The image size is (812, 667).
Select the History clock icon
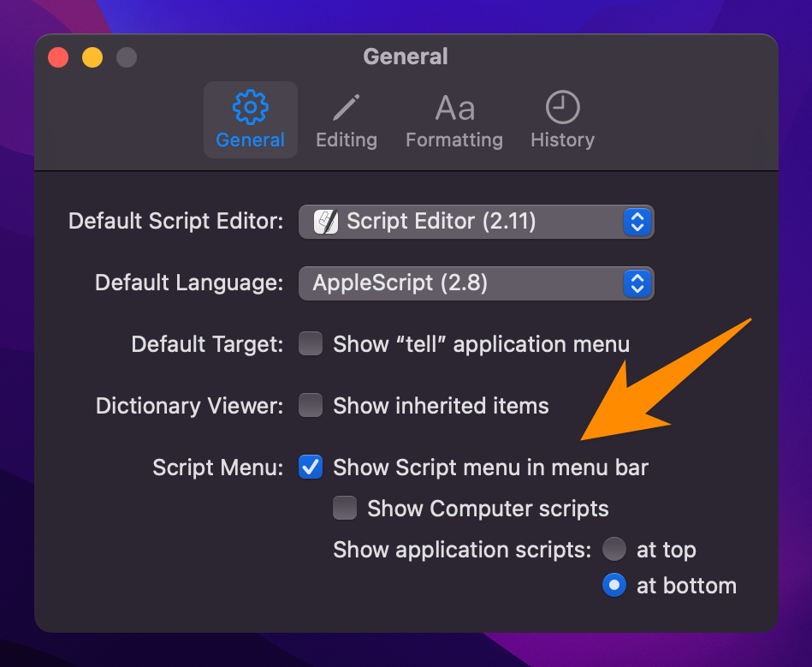tap(562, 108)
